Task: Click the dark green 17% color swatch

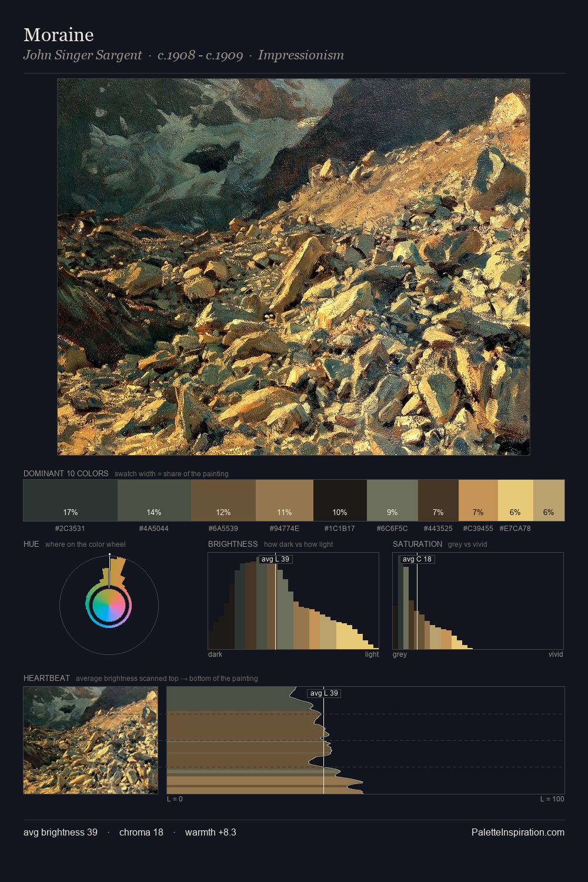Action: coord(71,500)
